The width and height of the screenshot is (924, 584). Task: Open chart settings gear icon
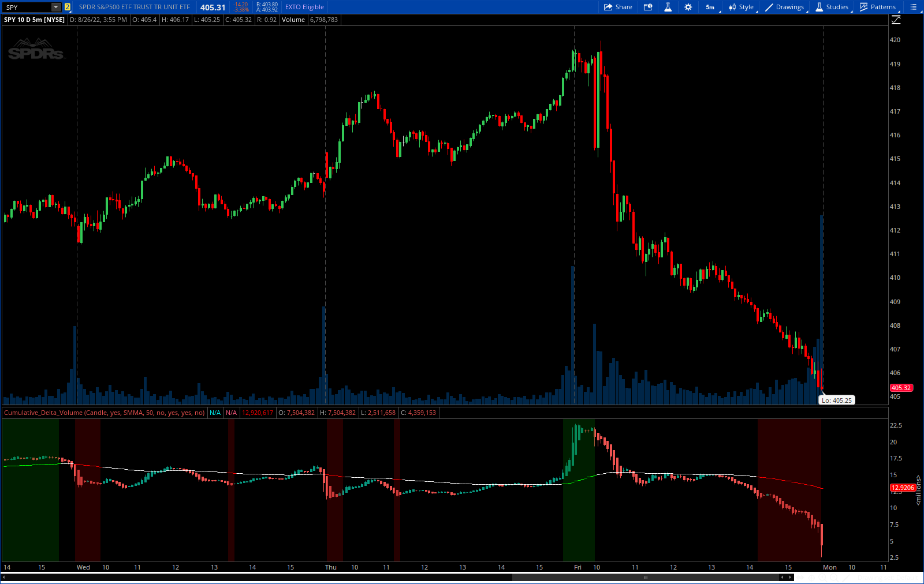688,7
